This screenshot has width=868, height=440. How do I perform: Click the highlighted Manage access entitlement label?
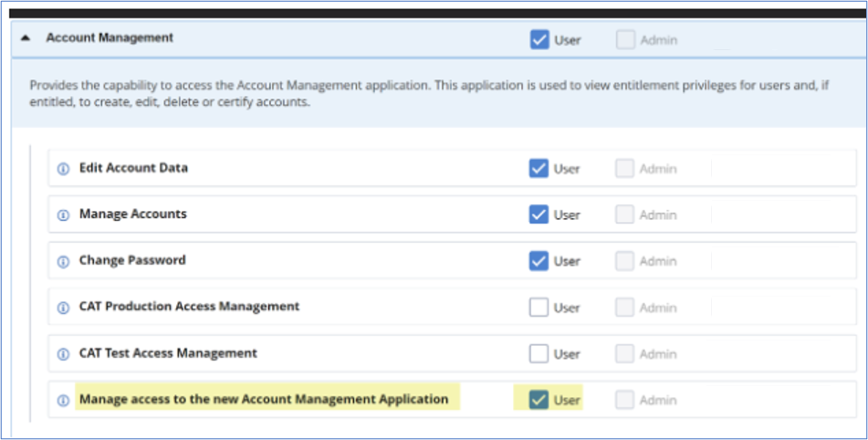pos(264,399)
